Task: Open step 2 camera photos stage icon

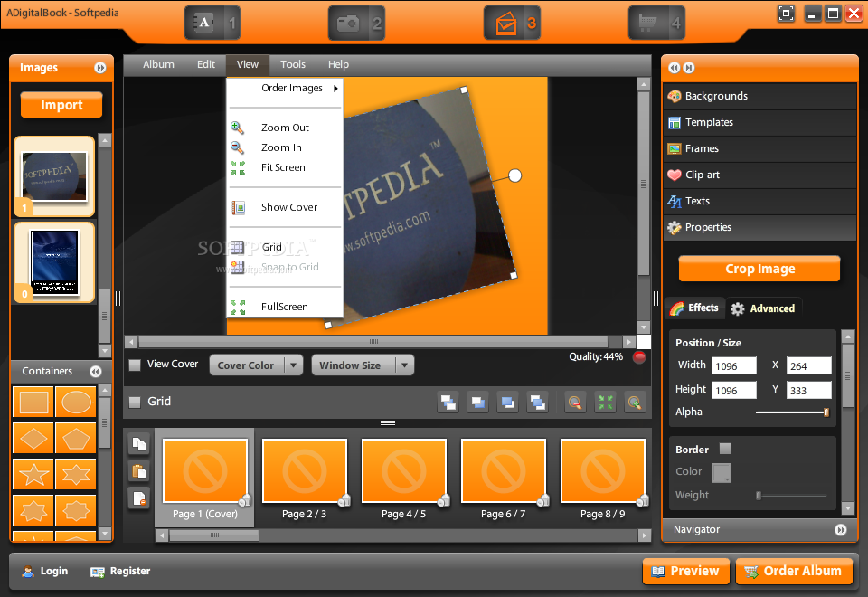Action: coord(356,23)
